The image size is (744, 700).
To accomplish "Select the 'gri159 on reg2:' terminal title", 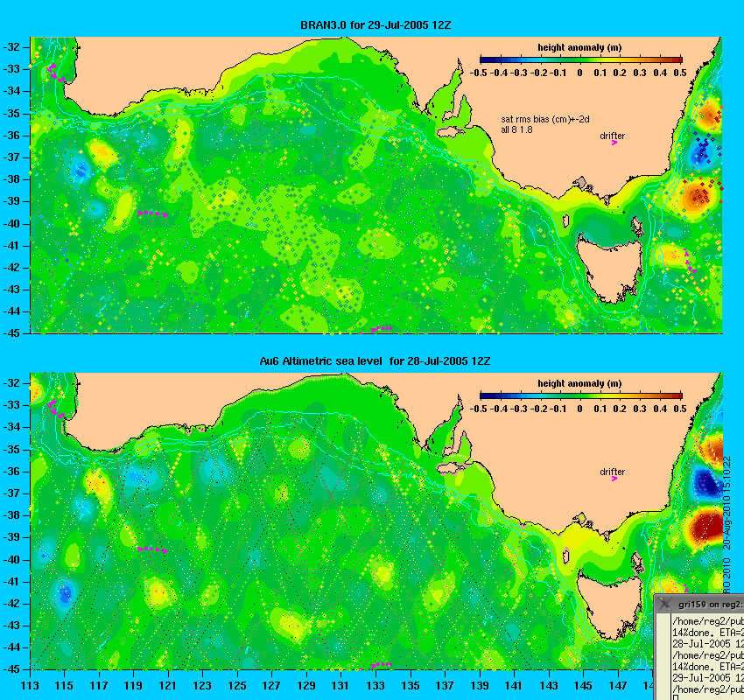I will pos(710,605).
